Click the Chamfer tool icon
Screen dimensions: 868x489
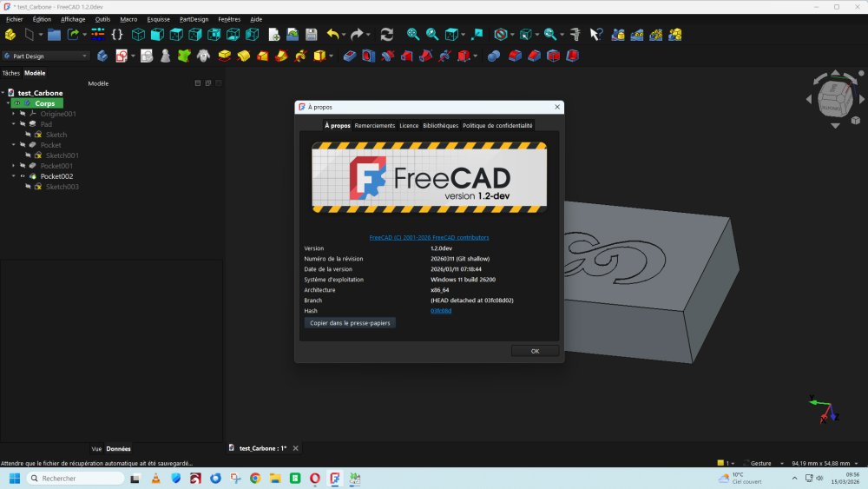[x=534, y=56]
